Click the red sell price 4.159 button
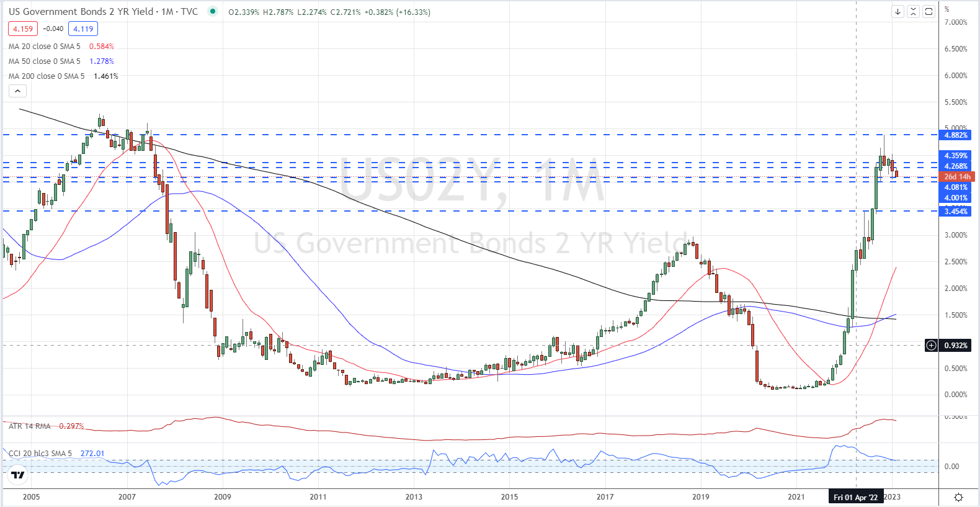The image size is (980, 507). pos(23,29)
